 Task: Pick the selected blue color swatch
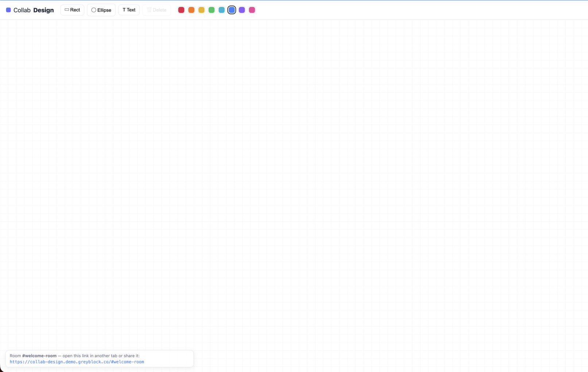click(232, 10)
